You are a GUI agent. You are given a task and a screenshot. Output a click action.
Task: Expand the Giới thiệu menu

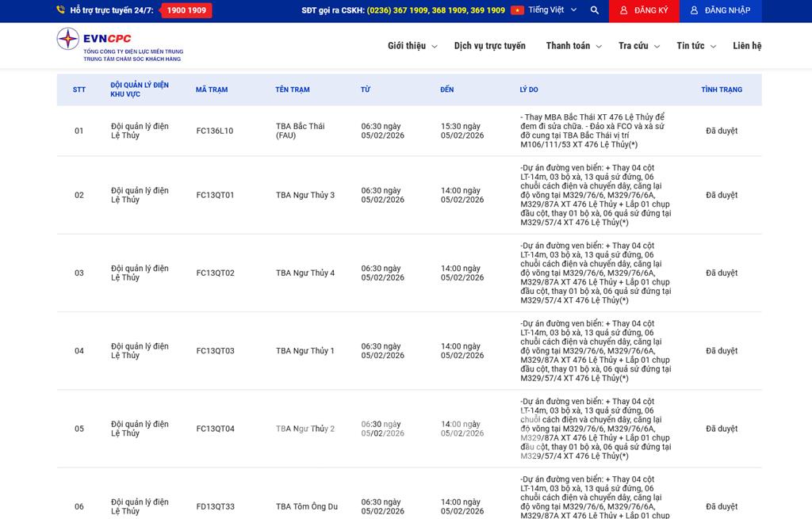click(x=412, y=46)
